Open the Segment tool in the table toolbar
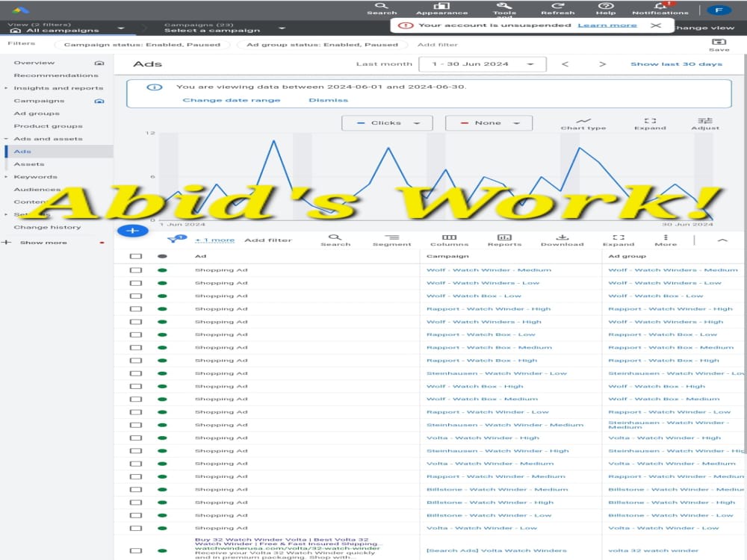The height and width of the screenshot is (560, 747). 391,240
